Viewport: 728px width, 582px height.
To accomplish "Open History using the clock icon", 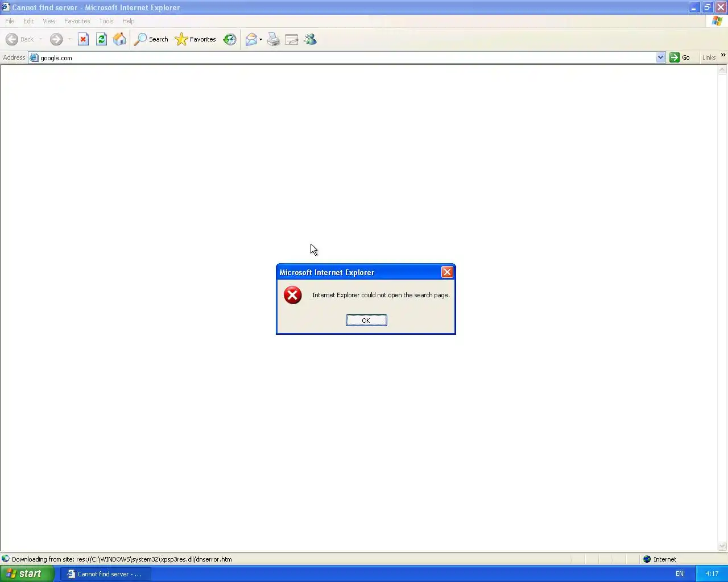I will (230, 39).
